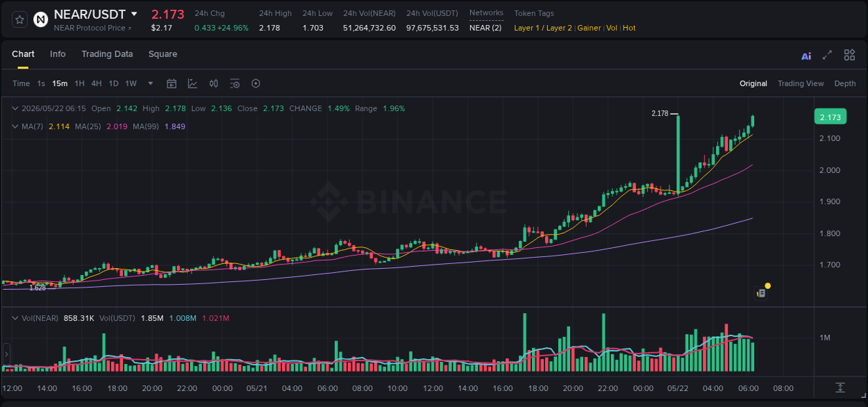Image resolution: width=868 pixels, height=407 pixels.
Task: Open the Square tab
Action: [x=162, y=54]
